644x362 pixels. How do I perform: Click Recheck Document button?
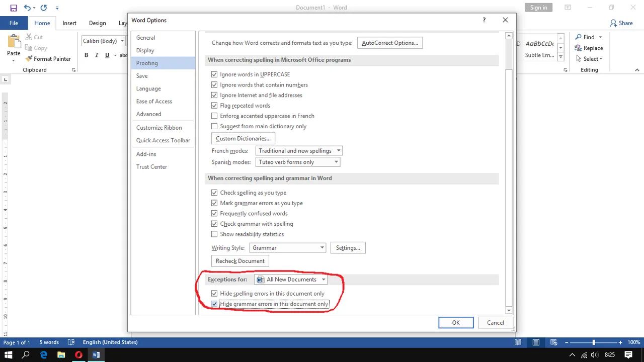tap(240, 261)
